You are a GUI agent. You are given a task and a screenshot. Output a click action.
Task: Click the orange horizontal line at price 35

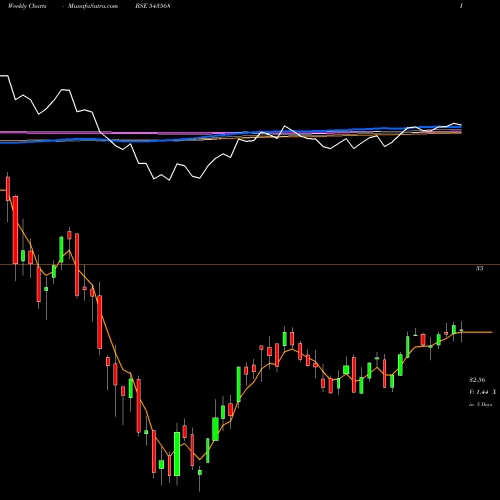tap(250, 265)
